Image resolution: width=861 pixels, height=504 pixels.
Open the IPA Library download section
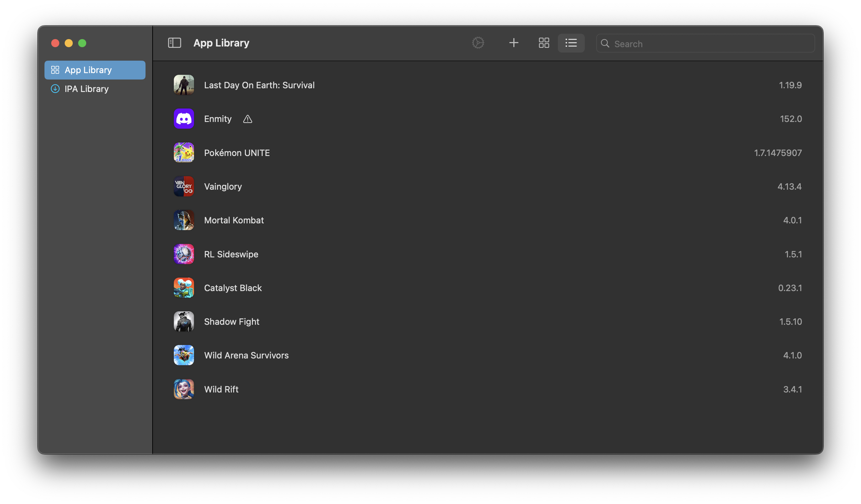tap(87, 89)
